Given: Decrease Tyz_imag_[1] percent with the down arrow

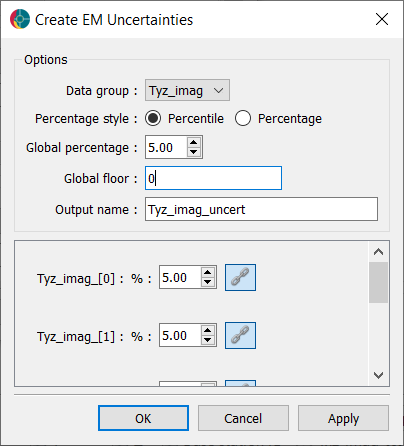Looking at the screenshot, I should pos(208,340).
